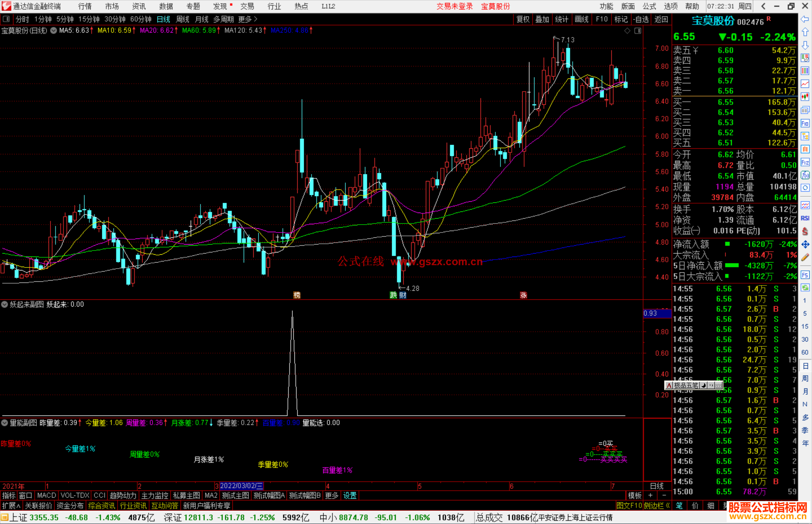Click the 画线 drawing button
The width and height of the screenshot is (812, 524).
[582, 19]
